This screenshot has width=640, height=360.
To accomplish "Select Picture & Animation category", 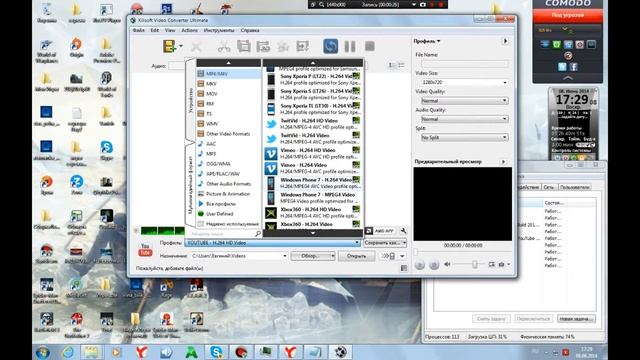I will (x=229, y=194).
